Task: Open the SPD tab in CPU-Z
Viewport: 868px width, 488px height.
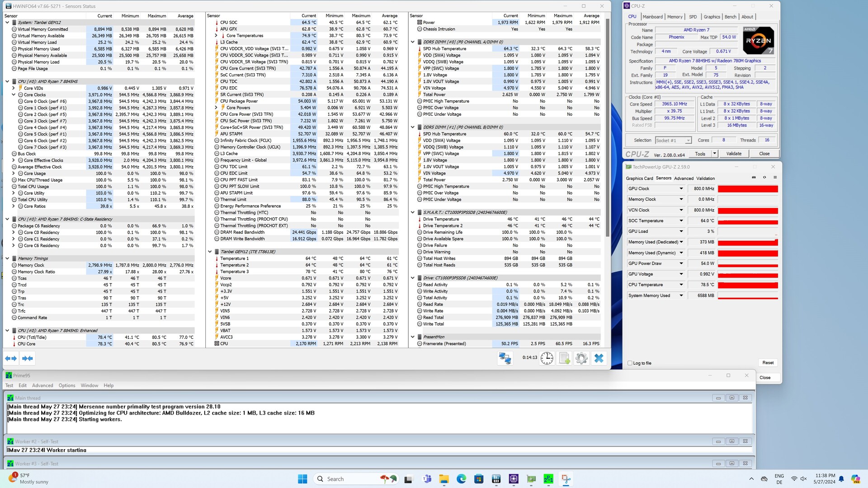Action: tap(693, 17)
